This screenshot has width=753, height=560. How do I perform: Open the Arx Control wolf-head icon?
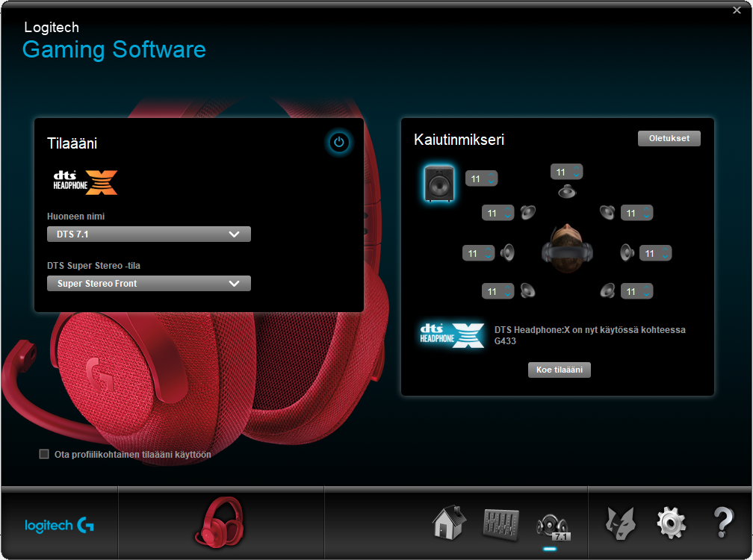click(621, 523)
